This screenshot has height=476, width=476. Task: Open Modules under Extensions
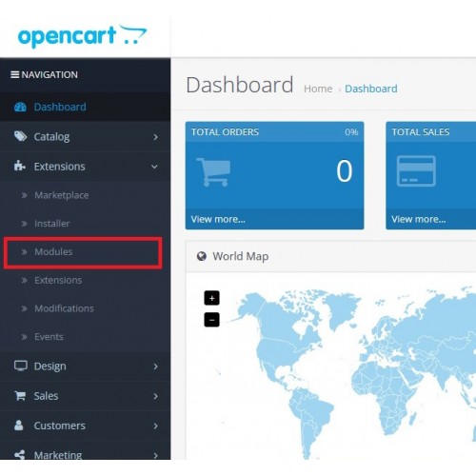pos(53,251)
